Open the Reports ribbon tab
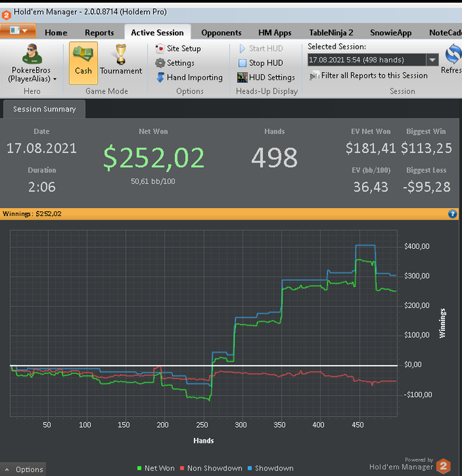Image resolution: width=462 pixels, height=476 pixels. click(99, 33)
